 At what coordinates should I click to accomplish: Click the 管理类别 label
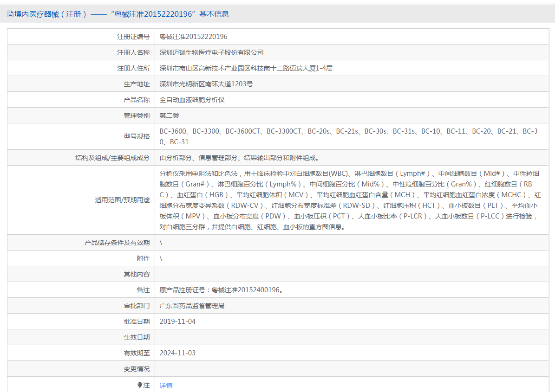click(137, 116)
